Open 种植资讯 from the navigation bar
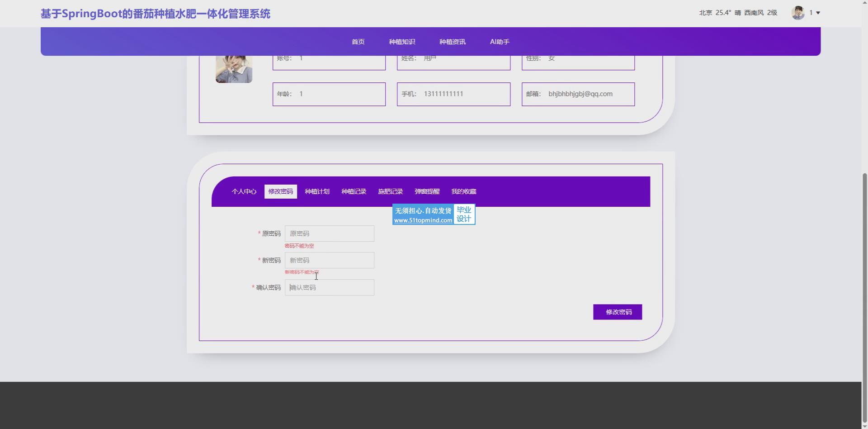 (x=452, y=42)
